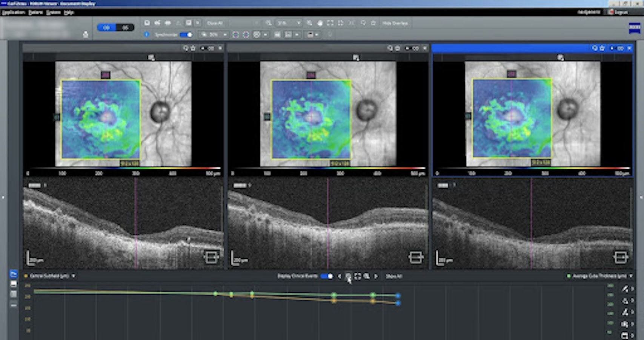
Task: Click the fit-to-window icon in top toolbar
Action: (x=330, y=23)
